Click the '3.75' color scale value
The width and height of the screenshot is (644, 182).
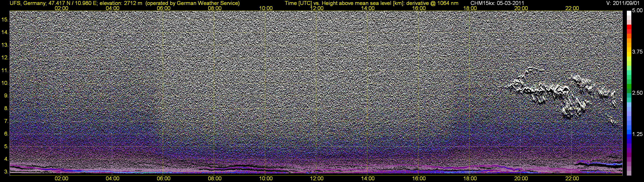point(637,52)
